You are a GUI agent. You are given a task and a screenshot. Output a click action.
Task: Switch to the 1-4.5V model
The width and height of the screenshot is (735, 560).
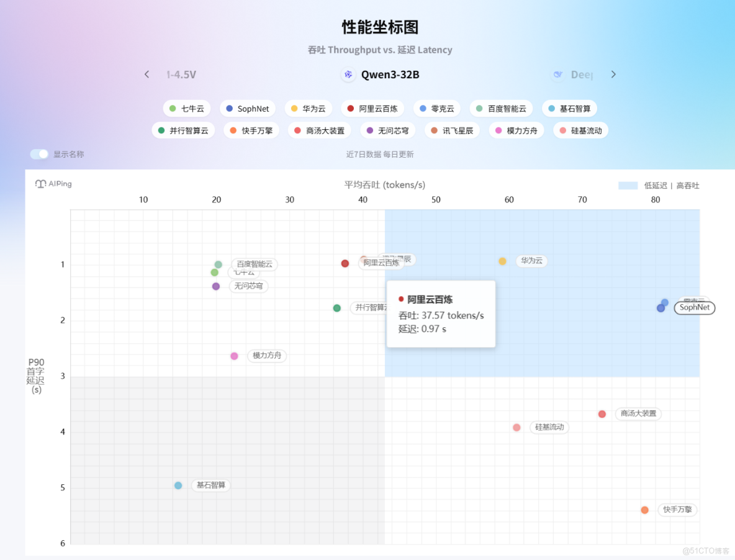click(180, 75)
